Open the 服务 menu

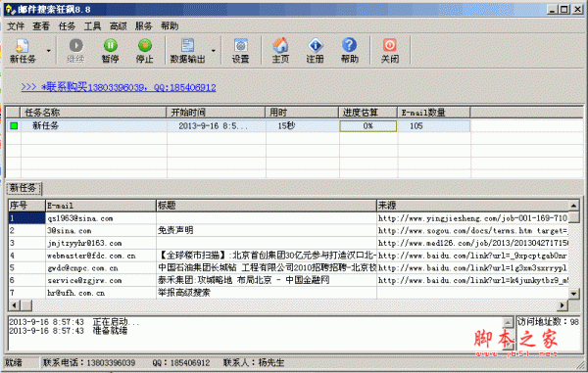(144, 25)
